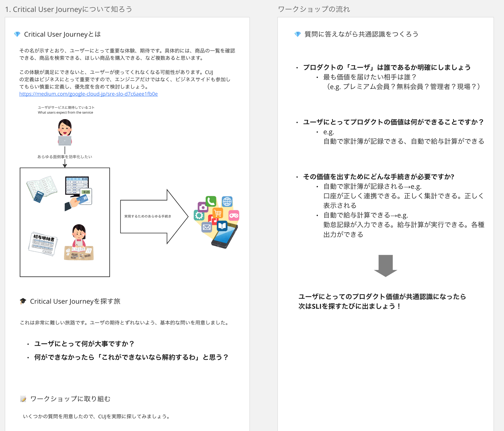Click bullet ユーザにとって何が大事ですか？

[84, 344]
